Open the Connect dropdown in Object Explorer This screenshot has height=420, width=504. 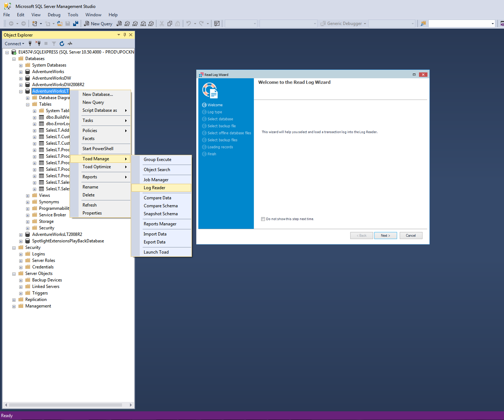tap(14, 43)
